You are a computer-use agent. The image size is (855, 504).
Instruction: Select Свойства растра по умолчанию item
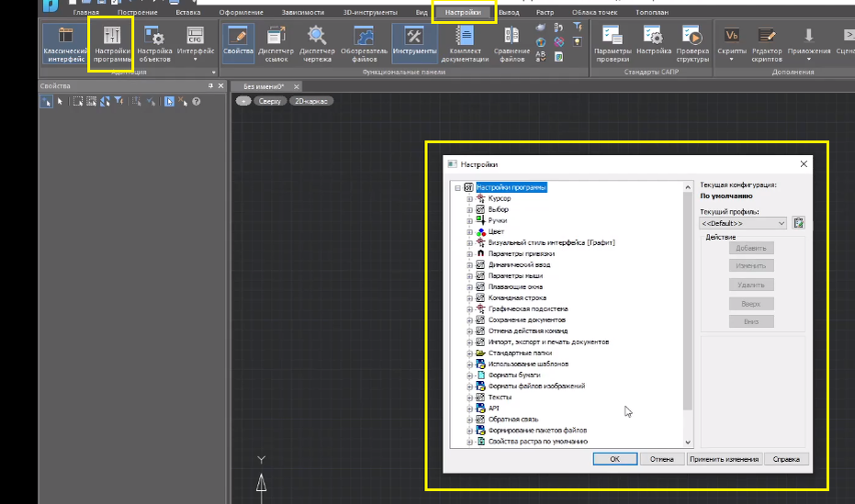click(x=537, y=442)
